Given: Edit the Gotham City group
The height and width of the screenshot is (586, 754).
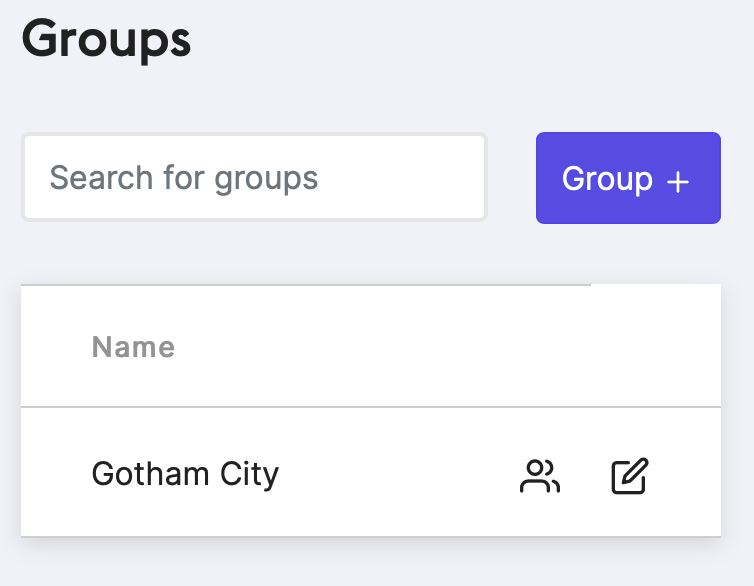Looking at the screenshot, I should 629,476.
